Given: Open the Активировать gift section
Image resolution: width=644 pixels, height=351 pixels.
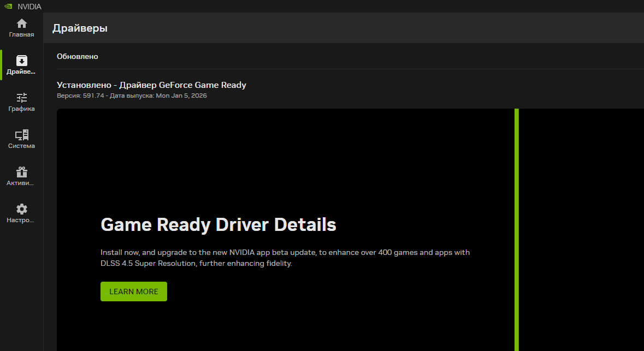Looking at the screenshot, I should [21, 176].
